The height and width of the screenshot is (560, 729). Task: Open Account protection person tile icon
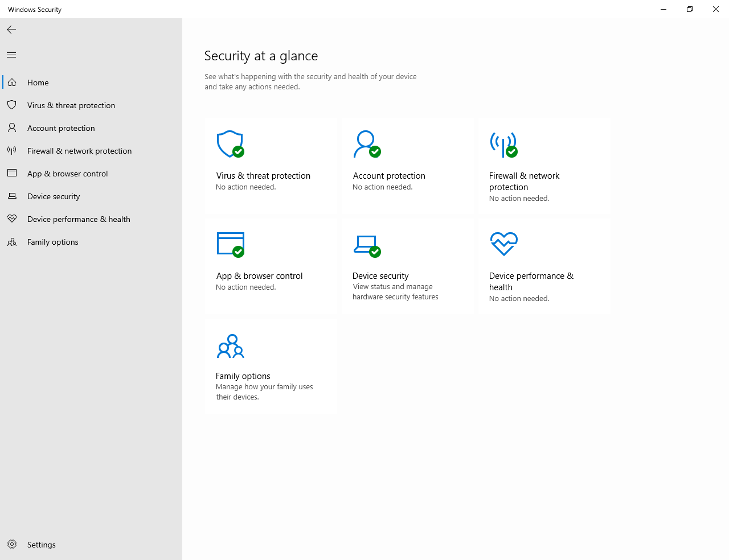coord(366,144)
